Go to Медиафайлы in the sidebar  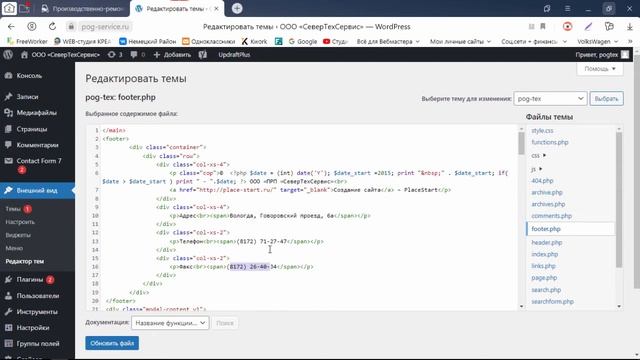(x=37, y=113)
